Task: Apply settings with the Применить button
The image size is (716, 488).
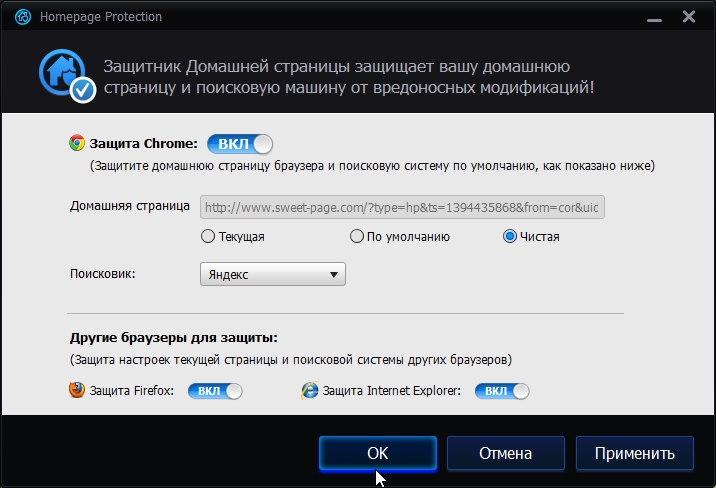Action: point(635,453)
